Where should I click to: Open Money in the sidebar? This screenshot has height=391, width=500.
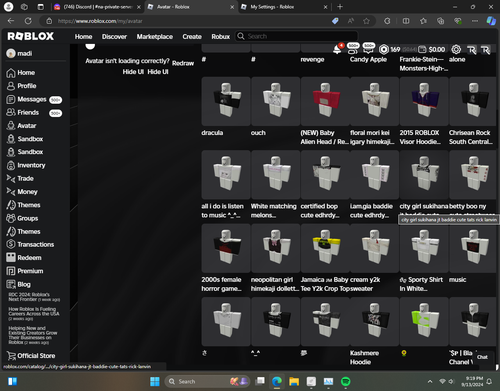[x=22, y=192]
